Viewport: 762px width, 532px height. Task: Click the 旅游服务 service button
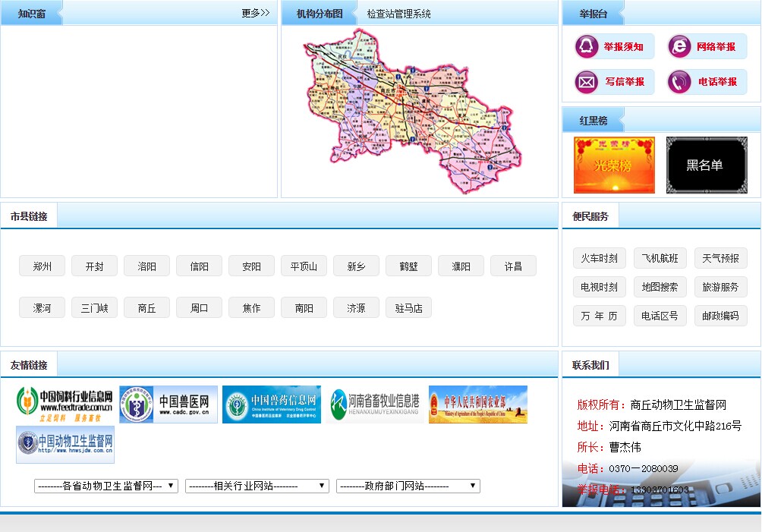[x=721, y=287]
